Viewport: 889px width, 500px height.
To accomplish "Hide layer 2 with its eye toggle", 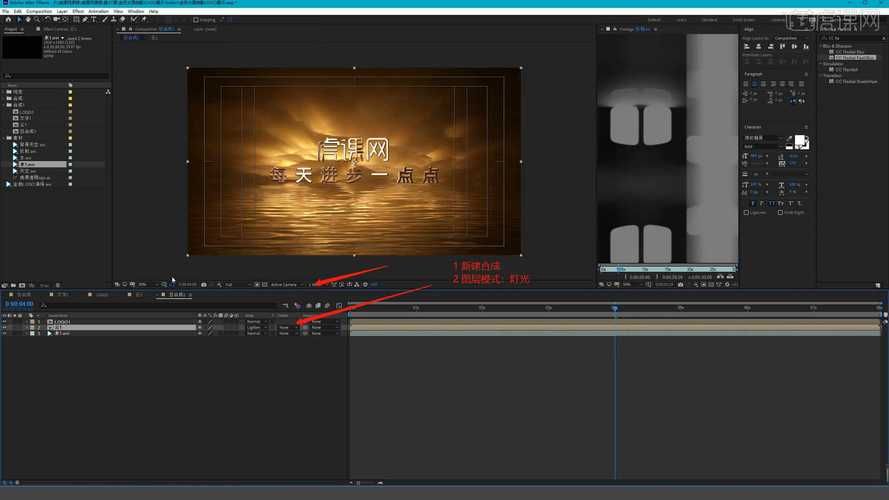I will coord(5,328).
